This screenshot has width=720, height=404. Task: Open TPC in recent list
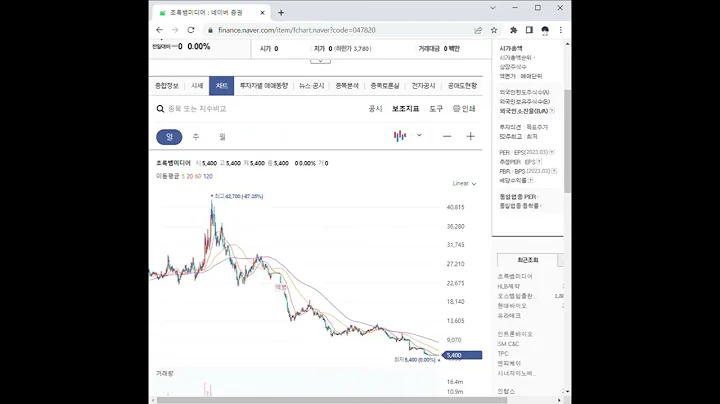(503, 354)
